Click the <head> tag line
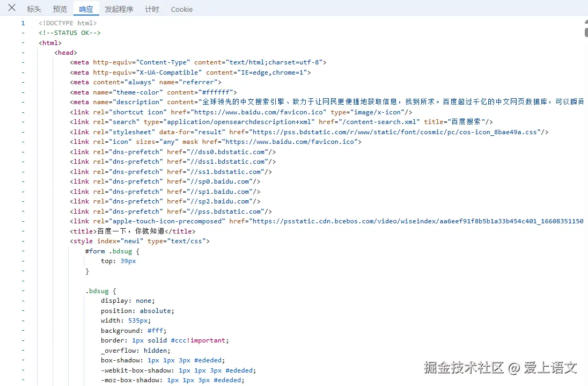 click(x=65, y=53)
